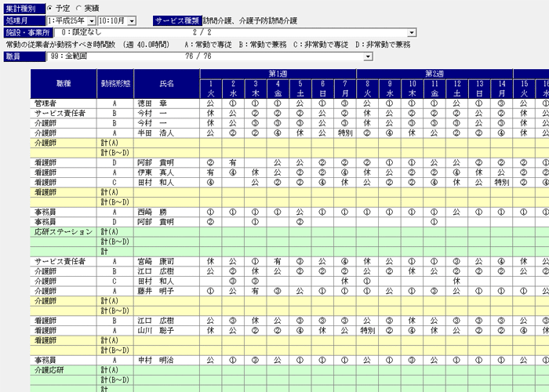
Task: Click the 管理者 job type cell
Action: click(64, 103)
